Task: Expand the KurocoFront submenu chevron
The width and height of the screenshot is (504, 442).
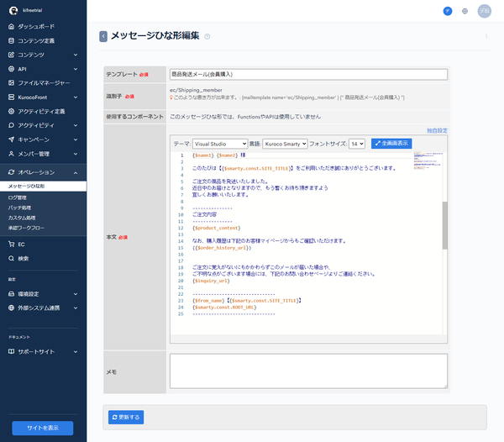Action: click(x=76, y=97)
